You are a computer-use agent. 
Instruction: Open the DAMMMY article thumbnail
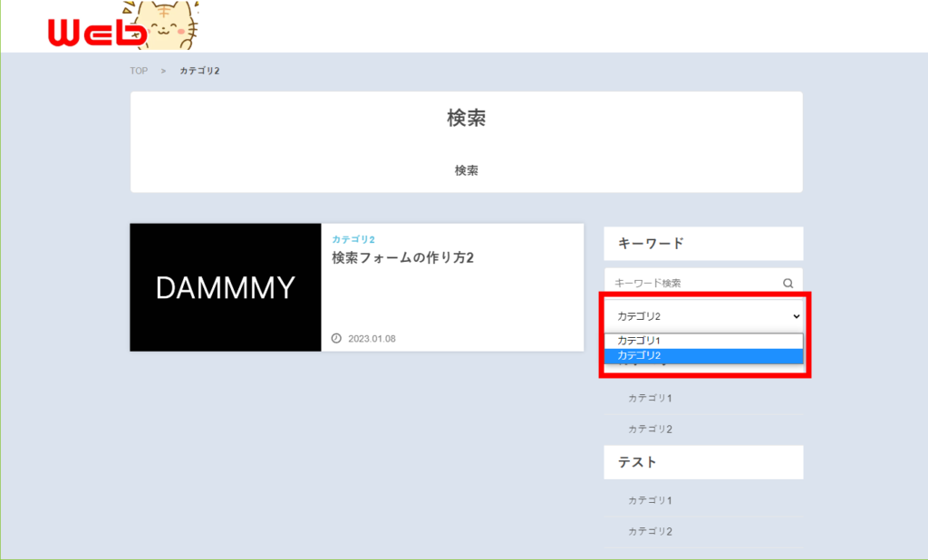(226, 287)
